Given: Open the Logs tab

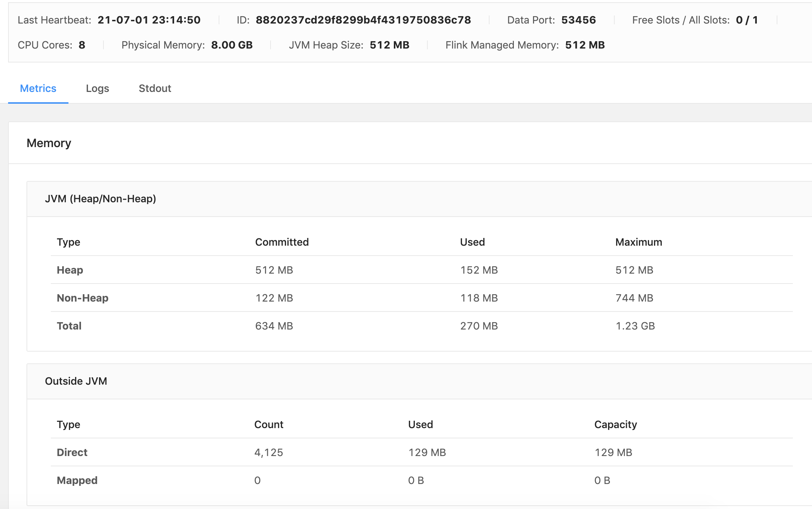Looking at the screenshot, I should [x=97, y=88].
